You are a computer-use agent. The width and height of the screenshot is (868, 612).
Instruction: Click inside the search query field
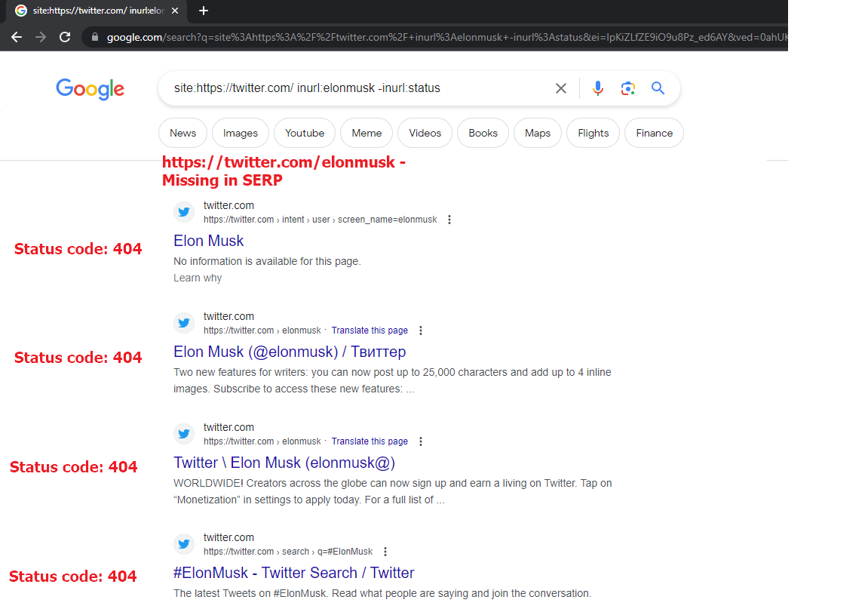[x=339, y=88]
